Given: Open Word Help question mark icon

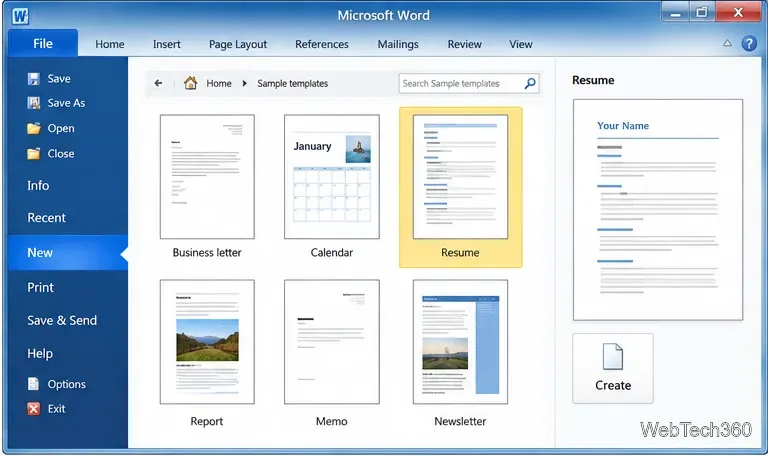Looking at the screenshot, I should (749, 44).
